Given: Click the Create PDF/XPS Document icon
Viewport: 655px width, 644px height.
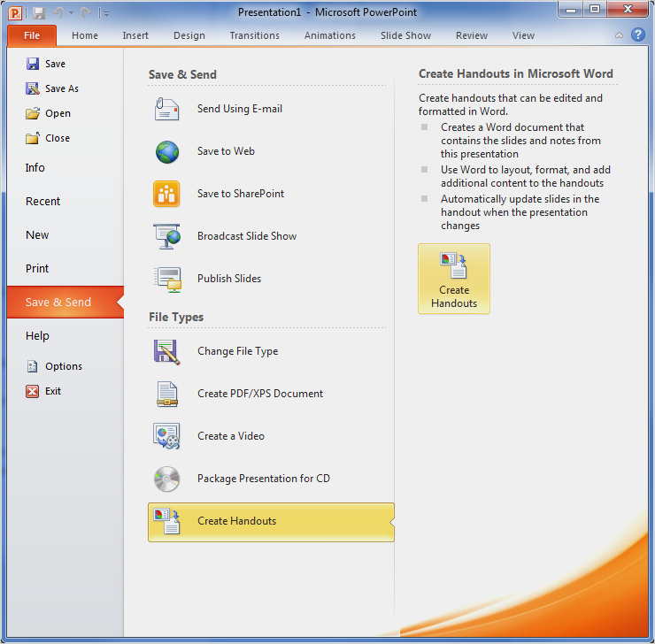Looking at the screenshot, I should pos(167,394).
